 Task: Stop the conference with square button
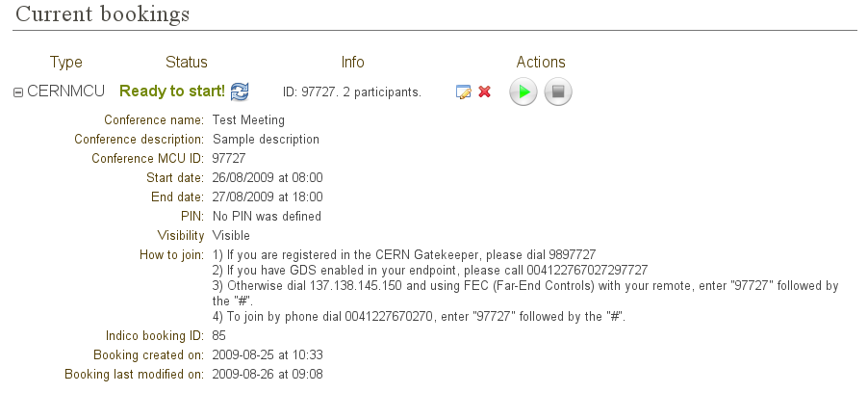point(558,92)
